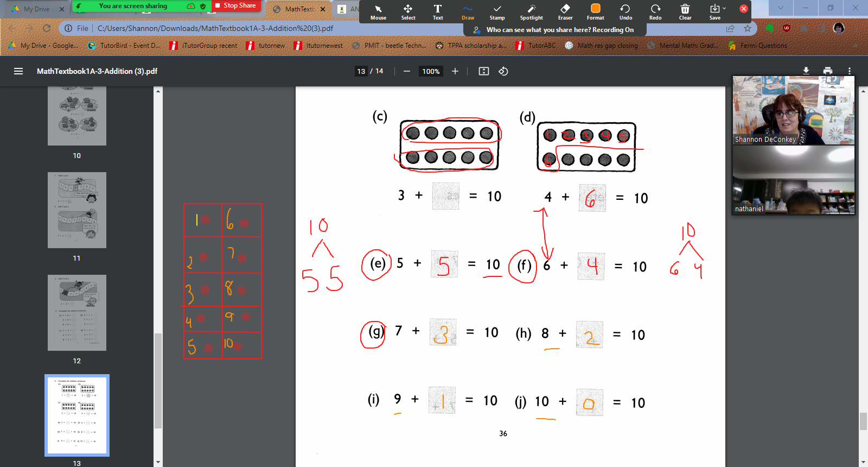Image resolution: width=868 pixels, height=467 pixels.
Task: Zoom in the PDF
Action: pyautogui.click(x=455, y=71)
